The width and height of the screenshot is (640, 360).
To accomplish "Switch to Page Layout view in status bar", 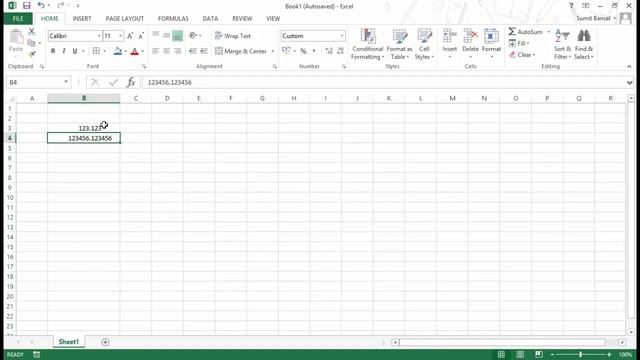I will pos(520,354).
